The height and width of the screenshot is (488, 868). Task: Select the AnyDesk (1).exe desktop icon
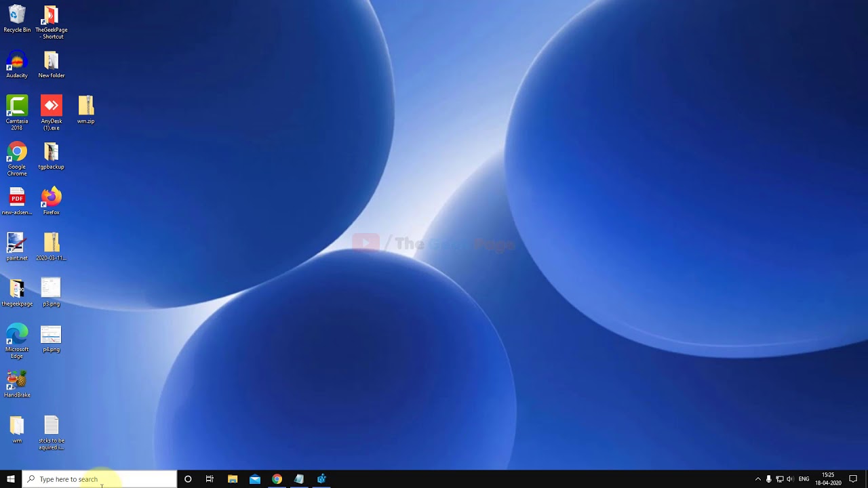(52, 113)
